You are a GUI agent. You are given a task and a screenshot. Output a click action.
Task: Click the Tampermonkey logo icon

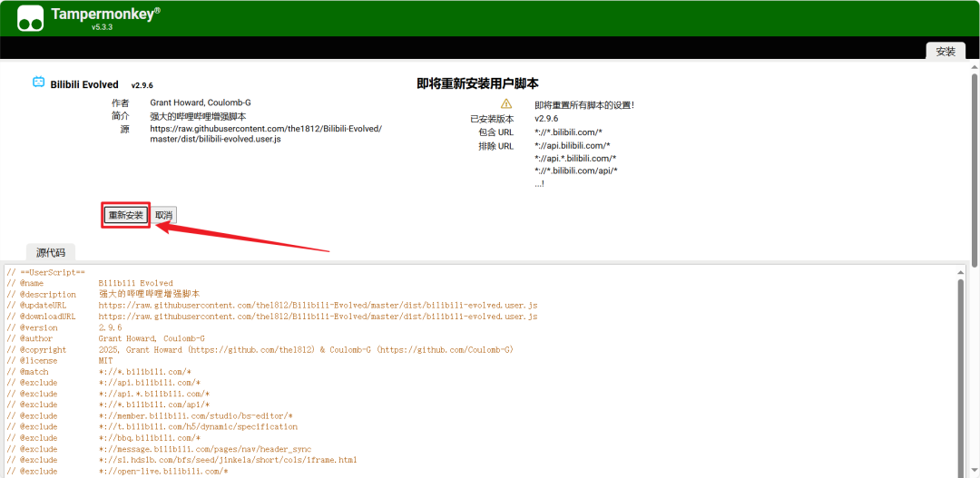(x=31, y=18)
